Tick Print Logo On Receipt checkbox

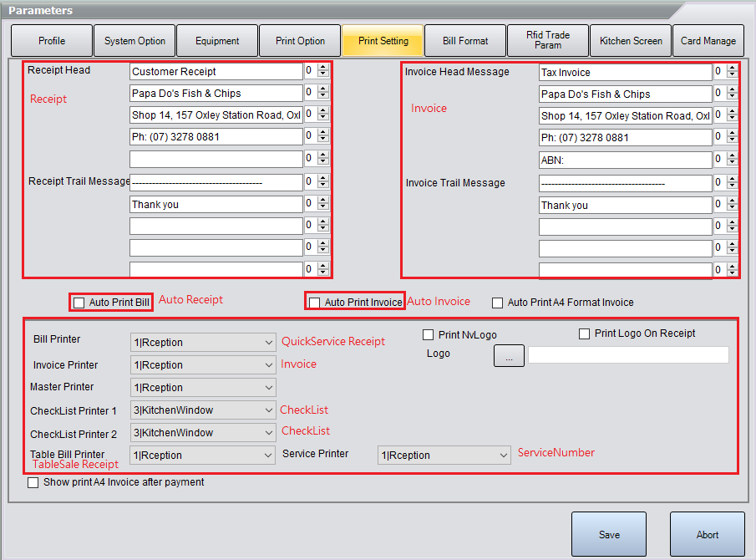584,333
